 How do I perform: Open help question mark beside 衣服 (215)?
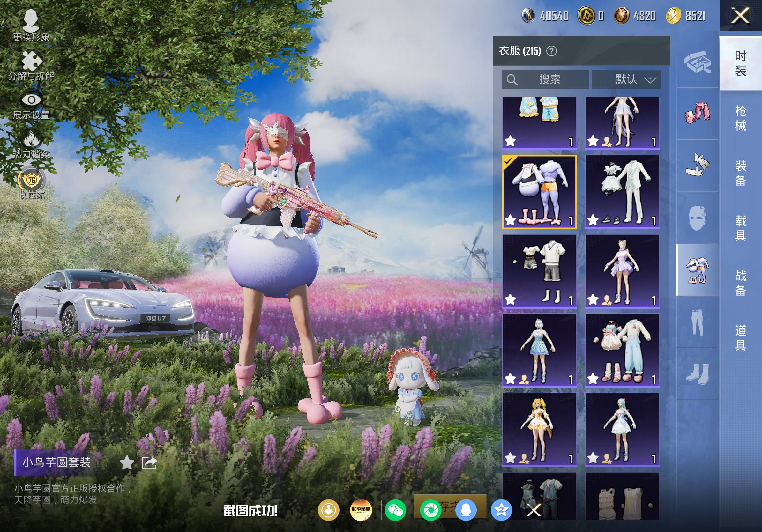[x=552, y=51]
